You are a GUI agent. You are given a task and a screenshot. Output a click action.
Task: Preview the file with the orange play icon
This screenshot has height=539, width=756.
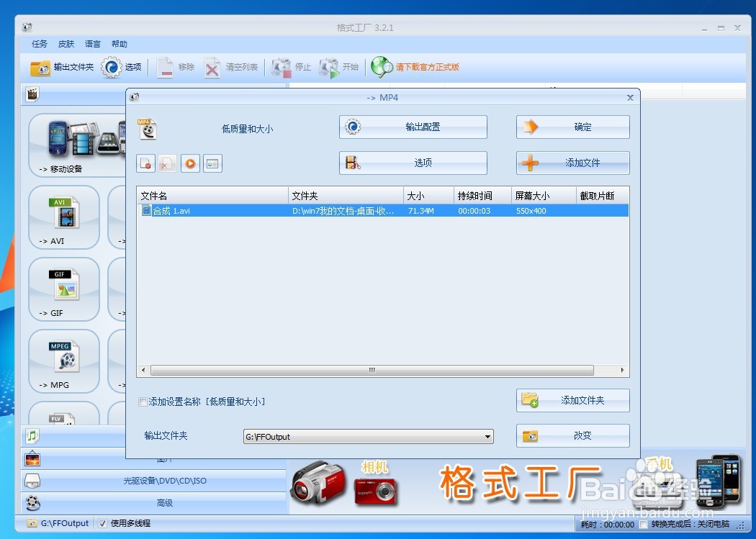tap(189, 163)
